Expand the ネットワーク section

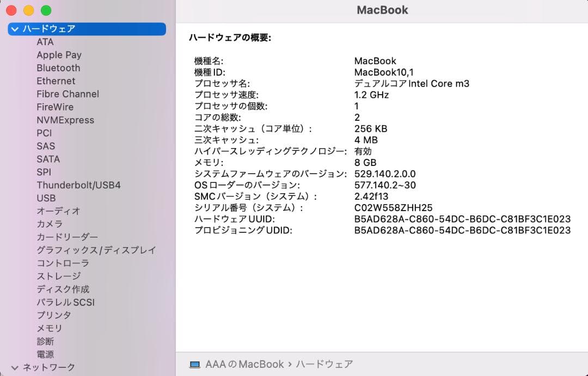16,367
